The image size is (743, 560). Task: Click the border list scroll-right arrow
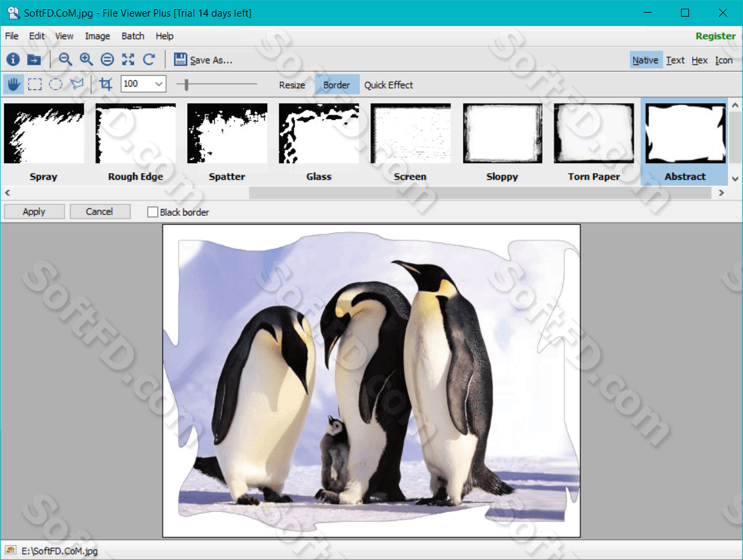pos(721,192)
